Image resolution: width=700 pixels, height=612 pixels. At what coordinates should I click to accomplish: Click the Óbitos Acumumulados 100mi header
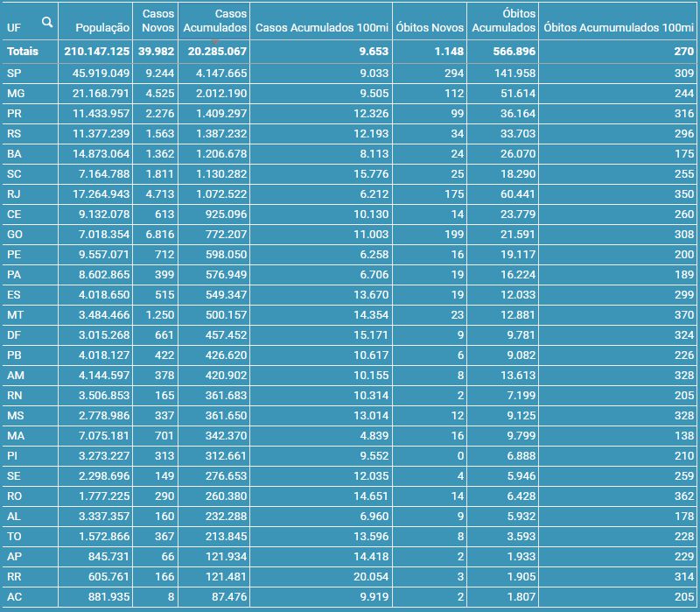tap(619, 28)
